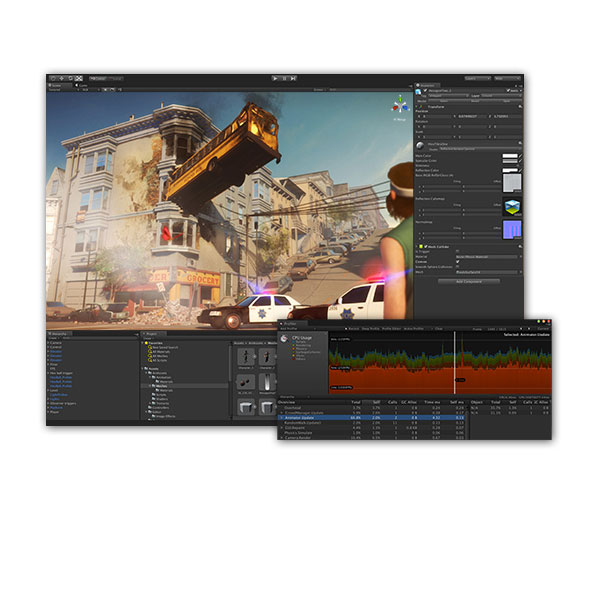Open the Layers dropdown in the top toolbar
The image size is (600, 600).
coord(478,78)
